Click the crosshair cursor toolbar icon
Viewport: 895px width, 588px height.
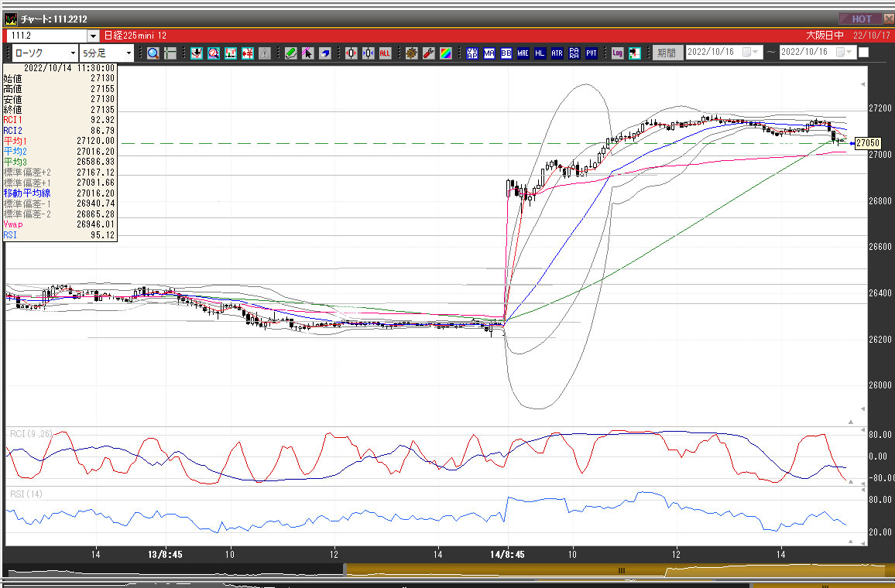point(170,53)
